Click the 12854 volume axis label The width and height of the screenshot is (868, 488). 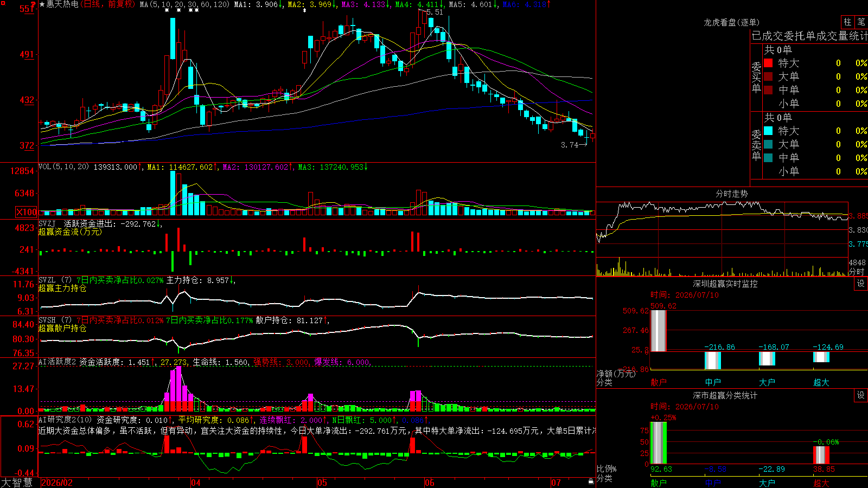pos(23,171)
